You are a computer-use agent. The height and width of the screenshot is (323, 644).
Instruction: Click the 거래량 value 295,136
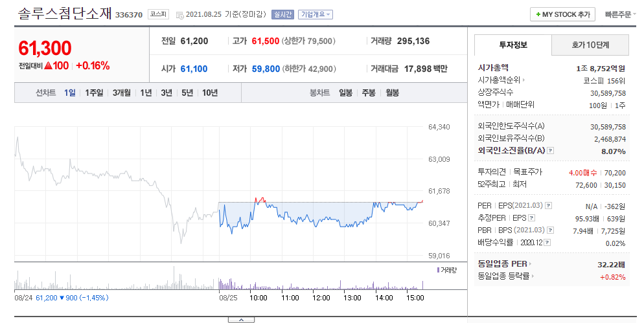[413, 41]
